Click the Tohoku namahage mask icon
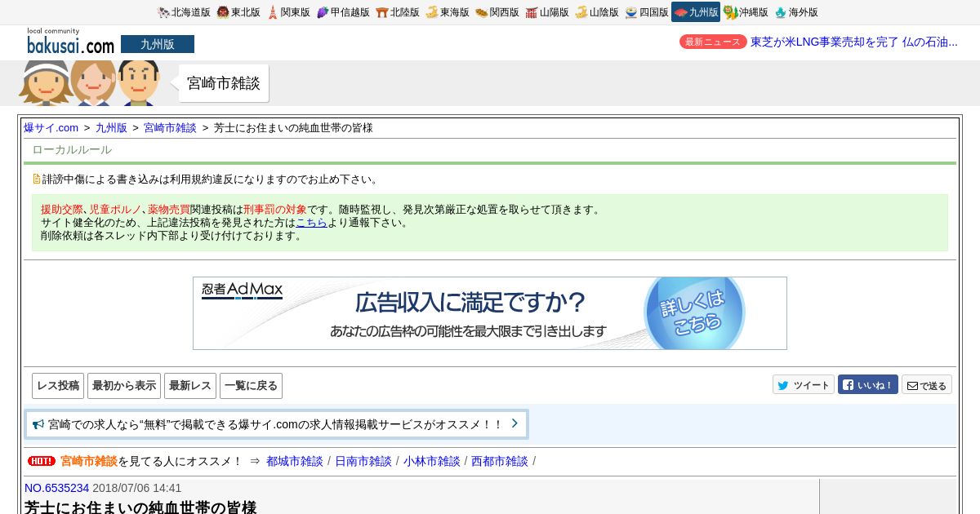Image resolution: width=980 pixels, height=514 pixels. [x=222, y=12]
